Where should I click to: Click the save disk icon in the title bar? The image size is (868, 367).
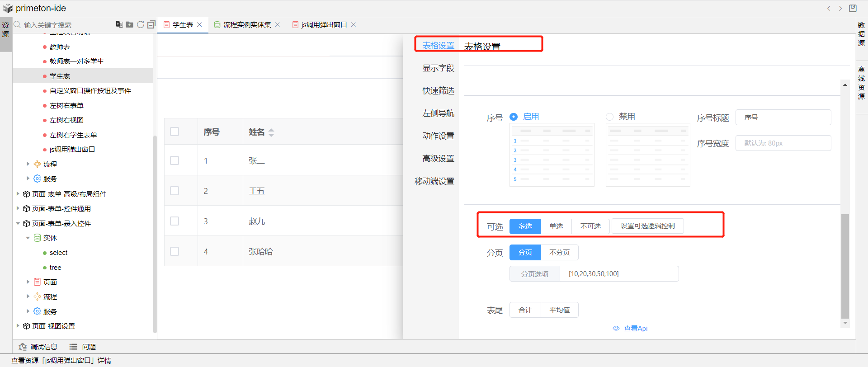(853, 8)
